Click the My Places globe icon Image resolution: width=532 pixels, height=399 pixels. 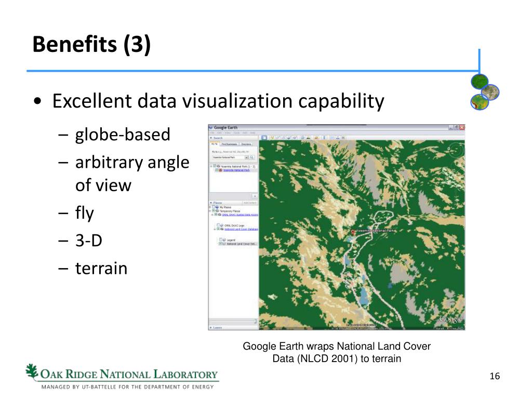click(x=217, y=207)
